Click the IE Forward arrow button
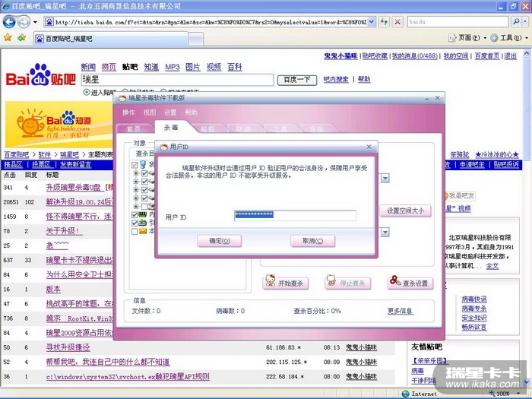The height and width of the screenshot is (399, 532). 24,22
